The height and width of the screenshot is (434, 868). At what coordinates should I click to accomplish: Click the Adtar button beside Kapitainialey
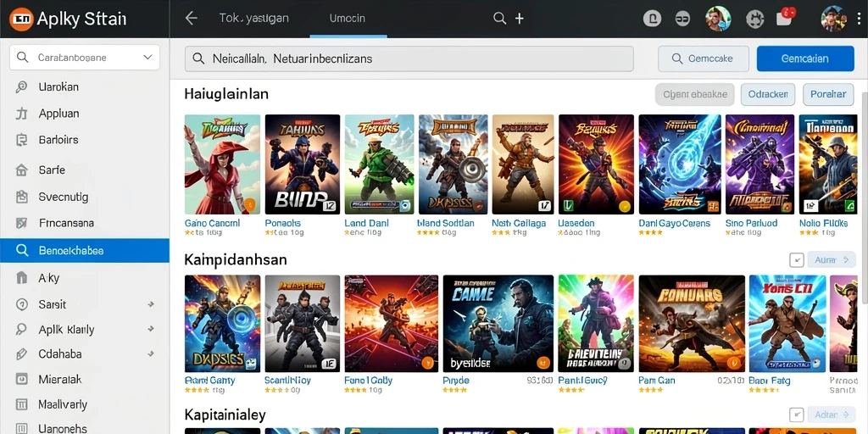[x=832, y=415]
